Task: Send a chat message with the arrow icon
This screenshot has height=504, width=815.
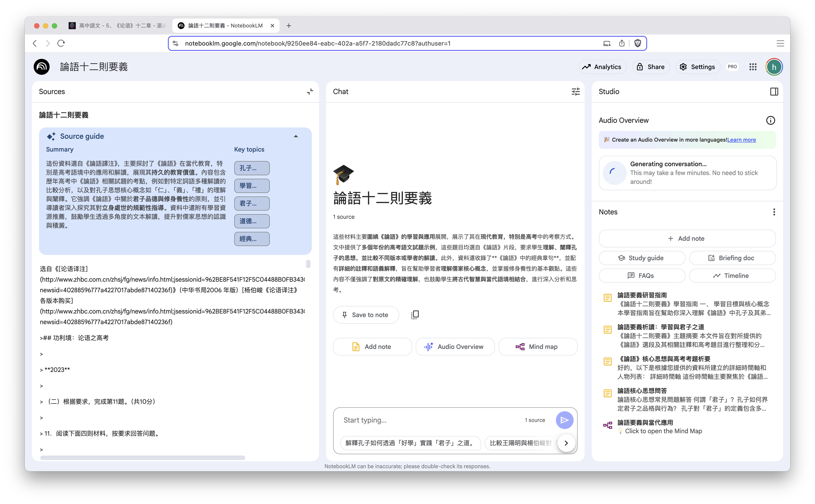Action: (565, 420)
